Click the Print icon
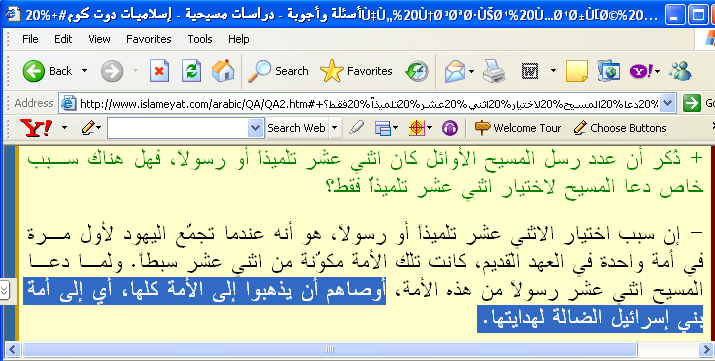Image resolution: width=715 pixels, height=361 pixels. [x=494, y=71]
